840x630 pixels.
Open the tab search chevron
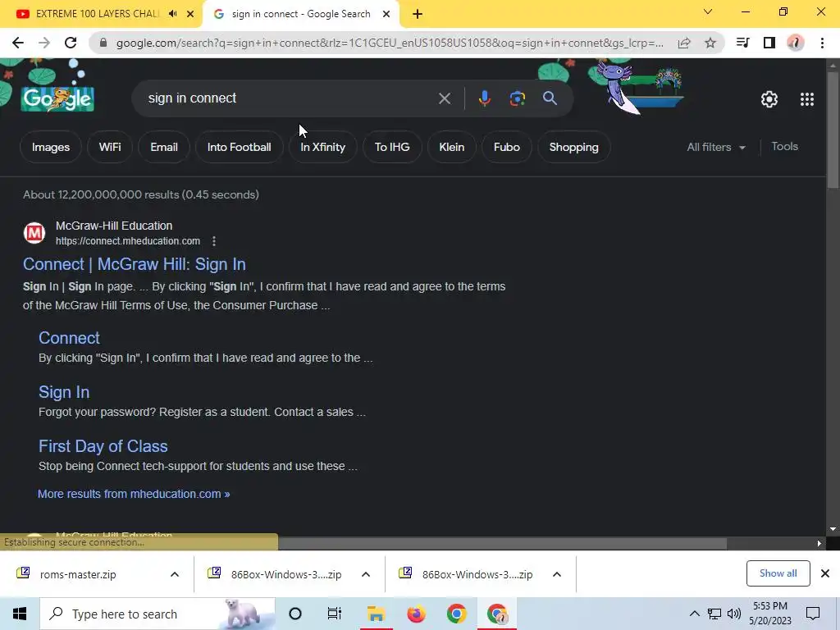[x=708, y=11]
